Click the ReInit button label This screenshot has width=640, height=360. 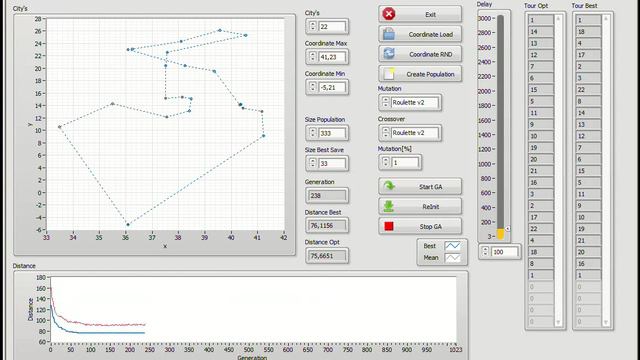point(431,207)
